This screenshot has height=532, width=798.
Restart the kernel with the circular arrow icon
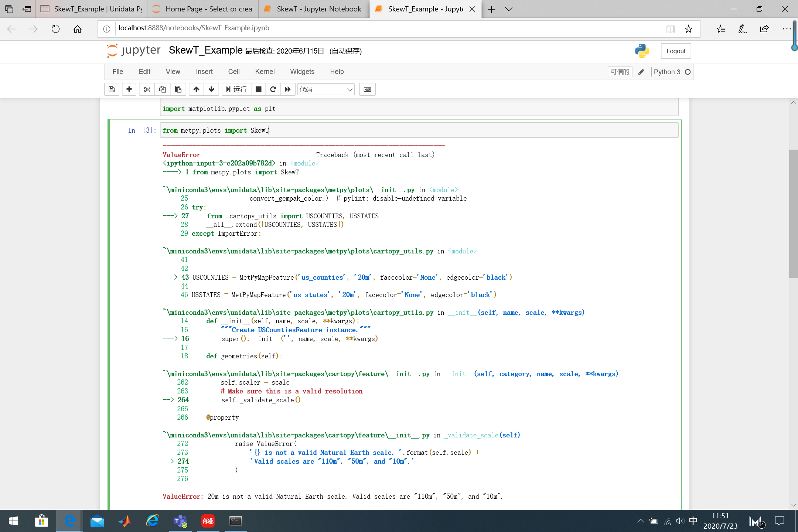[273, 89]
